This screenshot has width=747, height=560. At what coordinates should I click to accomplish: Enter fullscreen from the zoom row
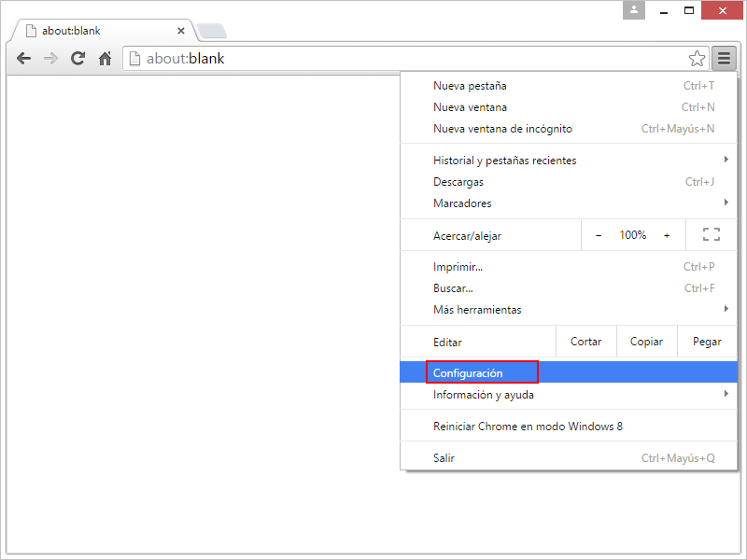click(712, 234)
